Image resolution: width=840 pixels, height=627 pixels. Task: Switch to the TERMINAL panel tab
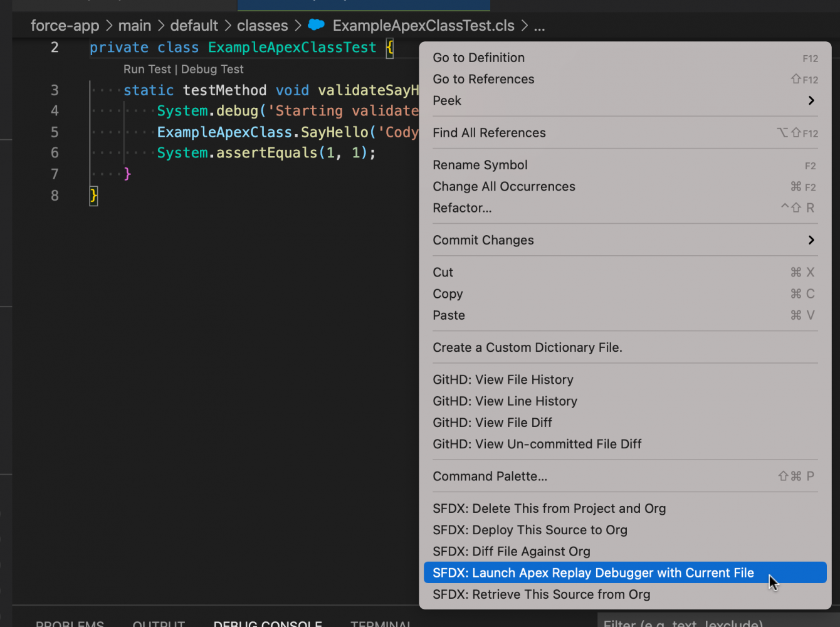(x=381, y=624)
